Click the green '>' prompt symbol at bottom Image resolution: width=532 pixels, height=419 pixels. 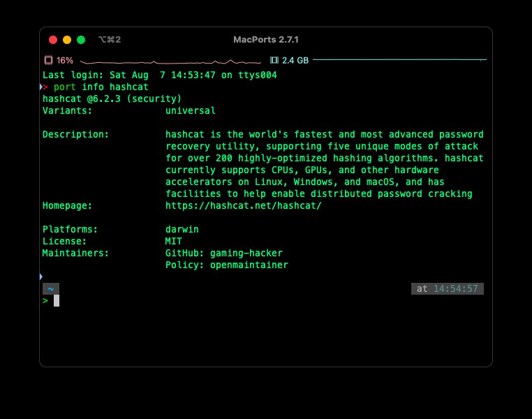pyautogui.click(x=45, y=300)
